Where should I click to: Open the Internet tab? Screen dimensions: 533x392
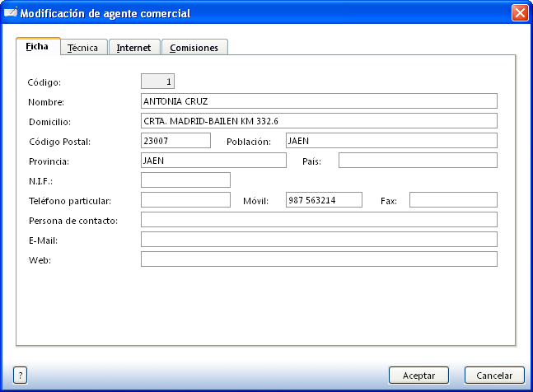[x=133, y=48]
